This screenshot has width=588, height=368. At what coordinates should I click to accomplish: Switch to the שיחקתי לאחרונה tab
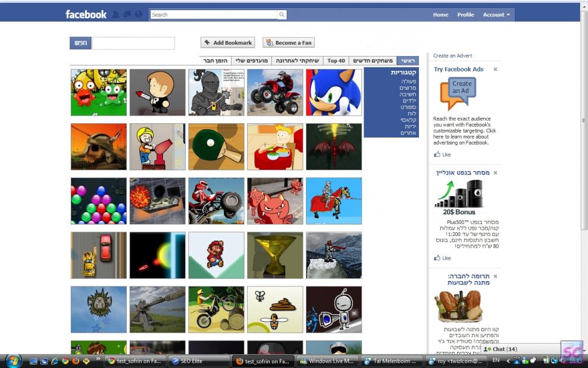[x=298, y=61]
